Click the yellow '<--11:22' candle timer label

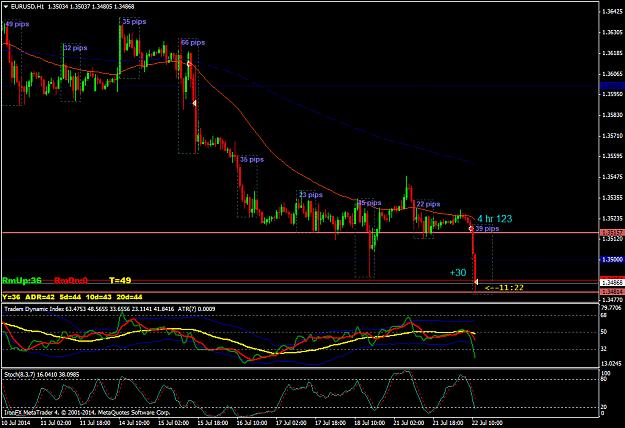pyautogui.click(x=504, y=287)
